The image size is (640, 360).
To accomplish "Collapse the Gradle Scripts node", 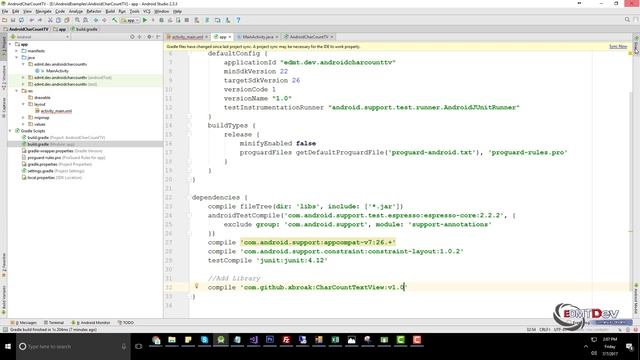I will coord(11,131).
